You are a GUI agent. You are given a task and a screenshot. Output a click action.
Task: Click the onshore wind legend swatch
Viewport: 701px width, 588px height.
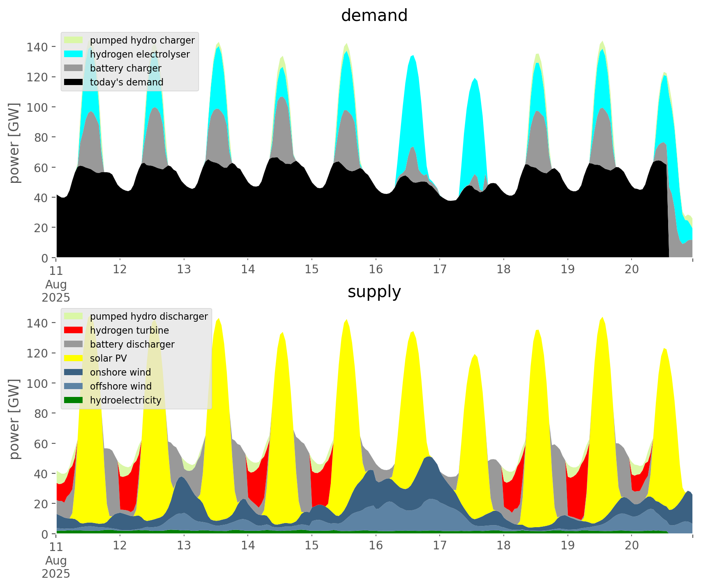tap(74, 372)
